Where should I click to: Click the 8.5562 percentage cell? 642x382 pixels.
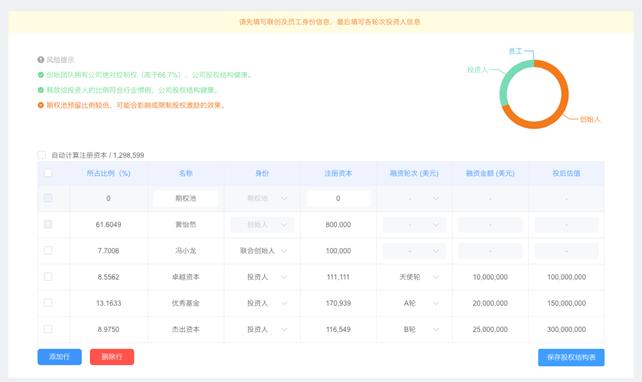108,277
